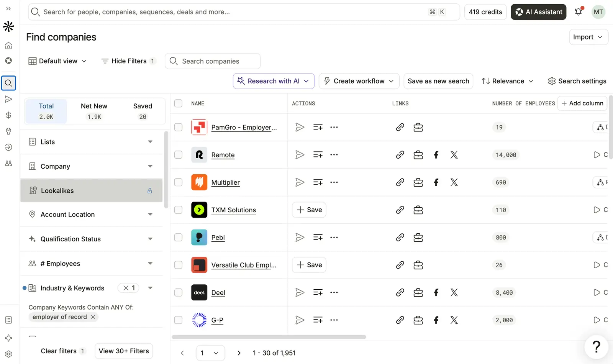Save the TXM Solutions company
The height and width of the screenshot is (364, 613).
pyautogui.click(x=309, y=210)
